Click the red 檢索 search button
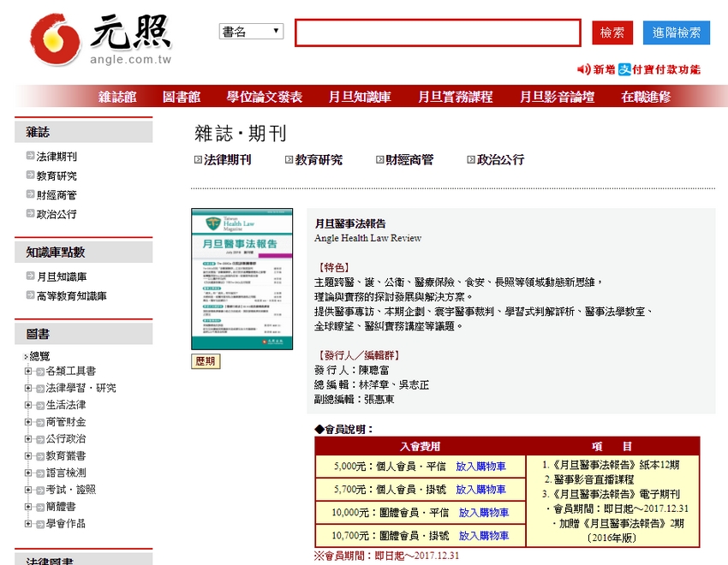This screenshot has width=728, height=565. (x=612, y=33)
